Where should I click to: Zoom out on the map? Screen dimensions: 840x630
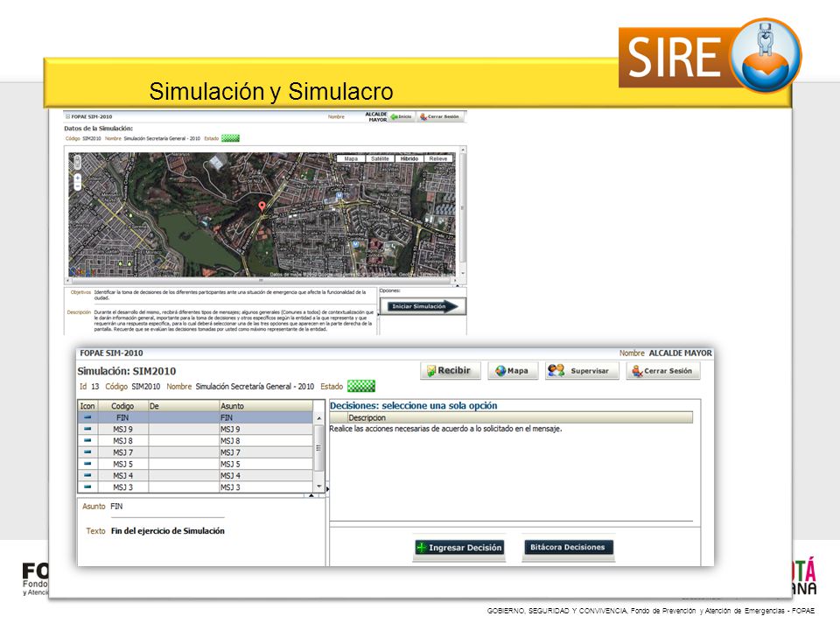pos(78,185)
